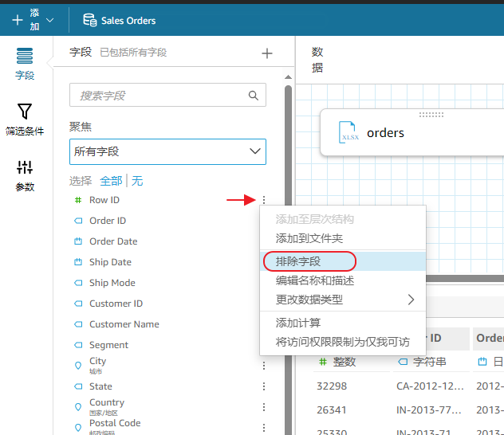504x435 pixels.
Task: Click the 无 select-none link
Action: point(137,181)
